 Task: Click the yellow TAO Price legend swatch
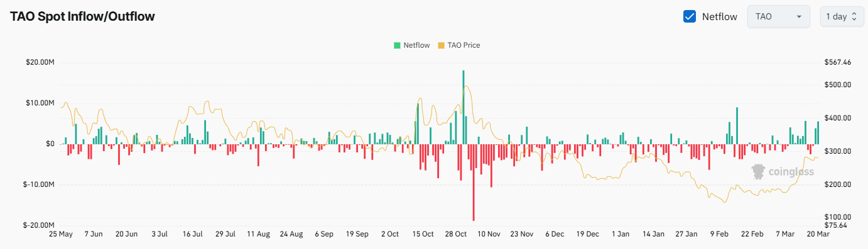pos(441,45)
